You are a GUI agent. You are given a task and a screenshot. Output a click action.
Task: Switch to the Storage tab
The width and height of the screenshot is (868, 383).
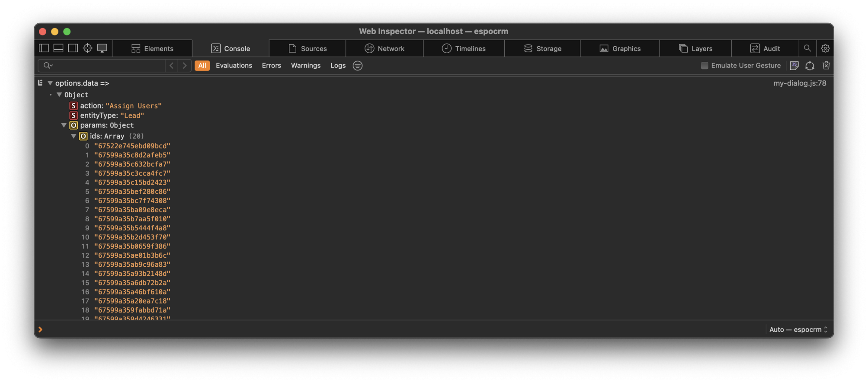(542, 48)
